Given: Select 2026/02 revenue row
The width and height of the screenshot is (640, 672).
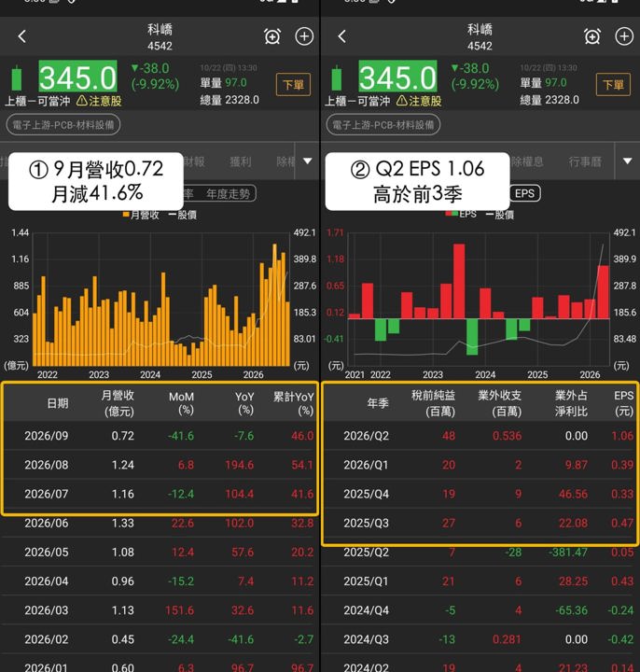Looking at the screenshot, I should (160, 640).
